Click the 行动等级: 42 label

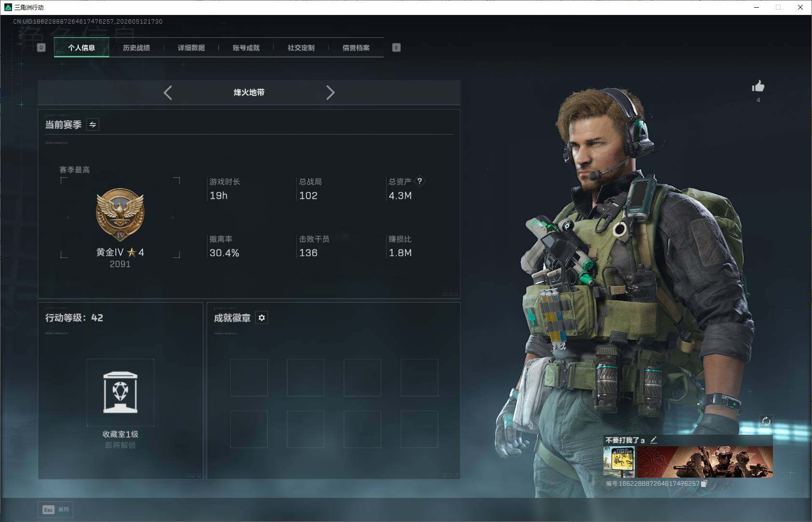[x=74, y=317]
